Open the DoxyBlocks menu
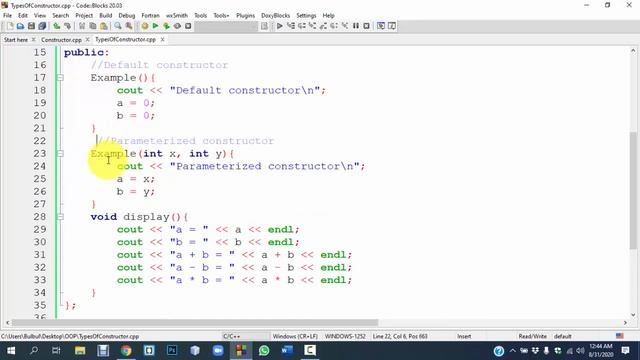 click(276, 16)
